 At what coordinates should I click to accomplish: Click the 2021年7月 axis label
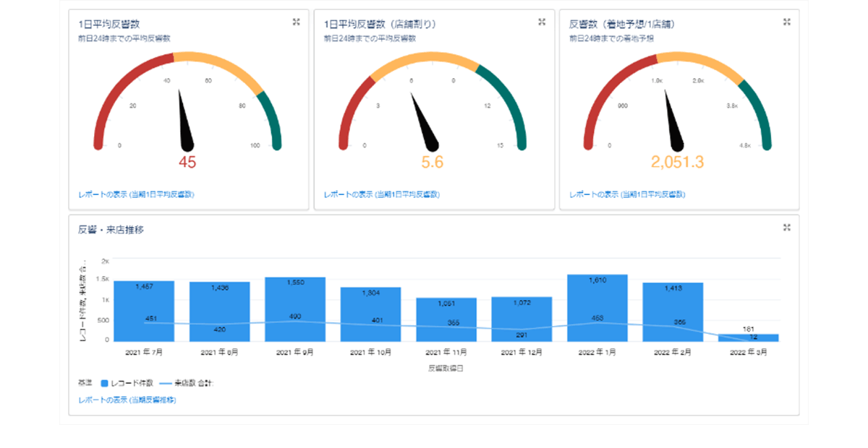tap(144, 352)
